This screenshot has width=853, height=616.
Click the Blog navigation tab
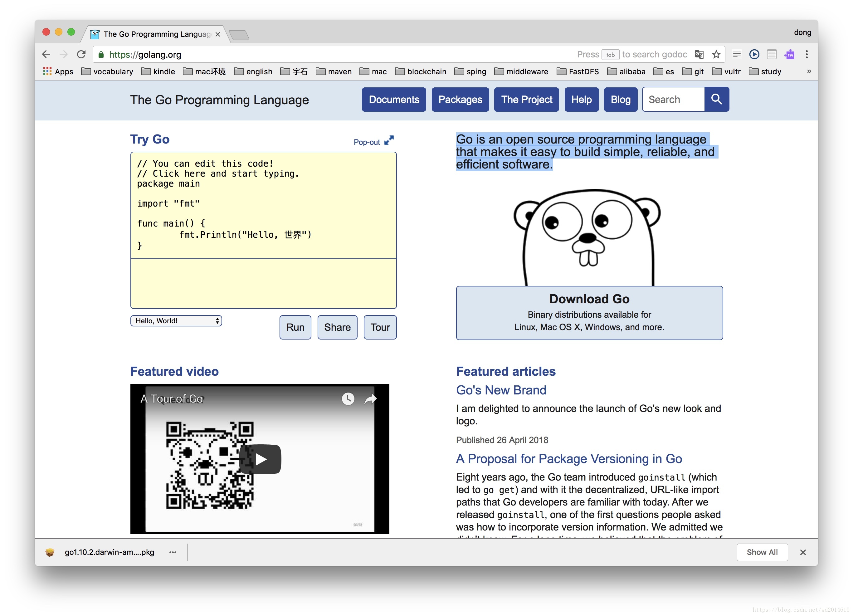pos(620,99)
